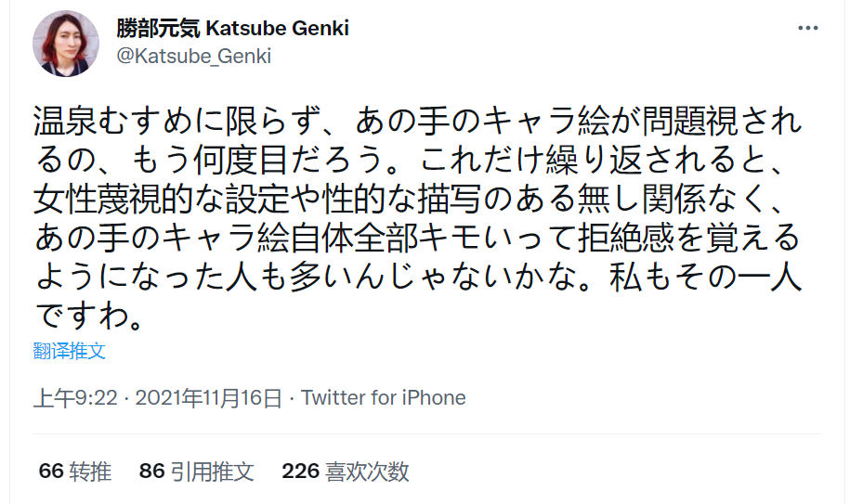Open Katsube Genki's profile avatar photo
The height and width of the screenshot is (504, 863).
point(66,44)
